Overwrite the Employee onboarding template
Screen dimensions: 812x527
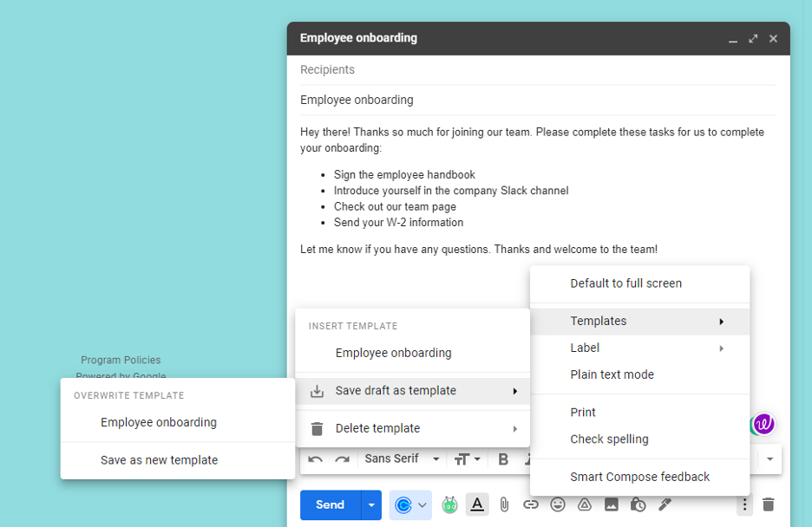click(x=178, y=422)
